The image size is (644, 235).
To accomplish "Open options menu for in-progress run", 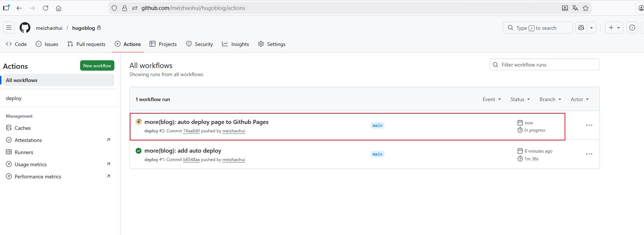I will (x=589, y=125).
